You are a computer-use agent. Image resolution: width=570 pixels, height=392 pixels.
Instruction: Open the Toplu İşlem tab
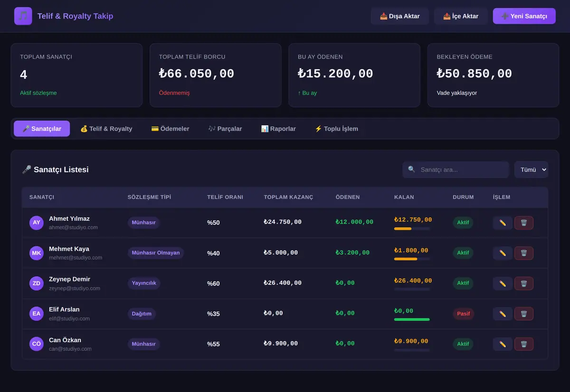pyautogui.click(x=336, y=129)
